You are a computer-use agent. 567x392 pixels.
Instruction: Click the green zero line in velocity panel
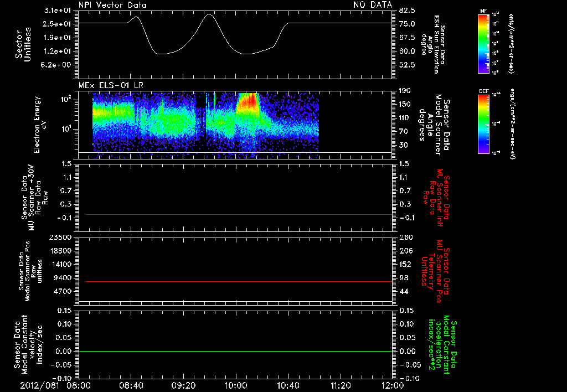pyautogui.click(x=235, y=351)
